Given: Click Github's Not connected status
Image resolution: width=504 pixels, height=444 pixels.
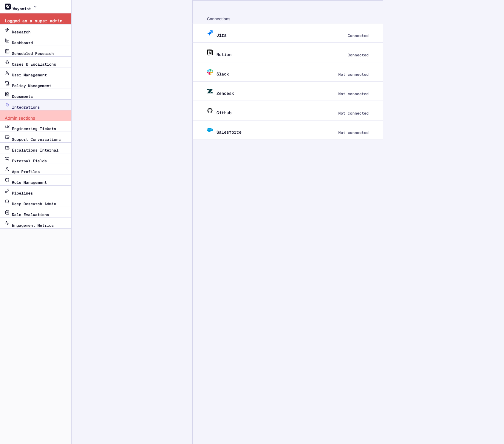Looking at the screenshot, I should point(353,113).
